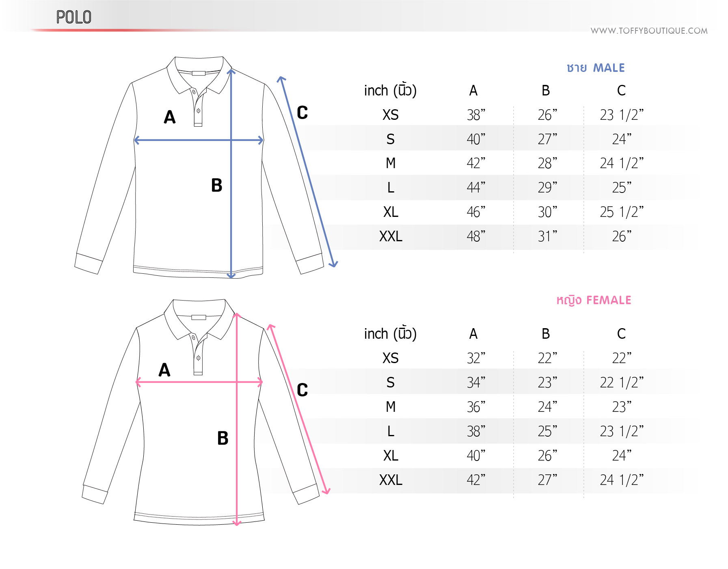Select label B on the female shirt

tap(223, 438)
